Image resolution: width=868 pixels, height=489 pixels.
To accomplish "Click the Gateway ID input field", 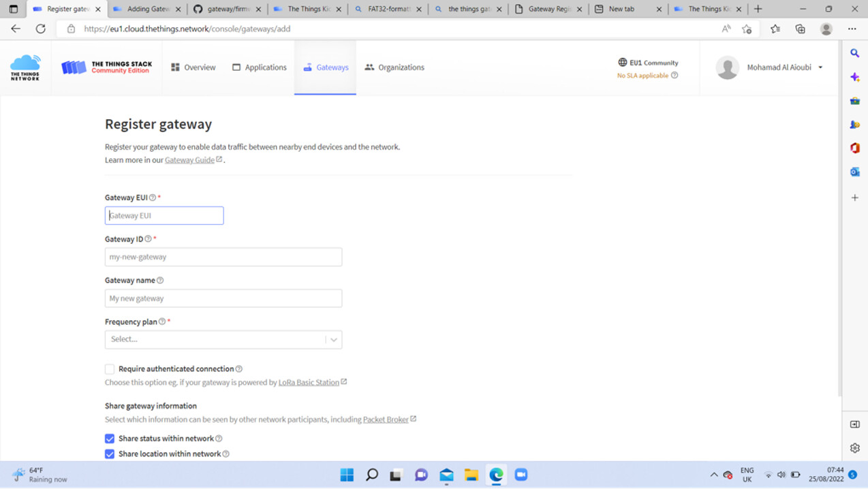I will click(223, 257).
